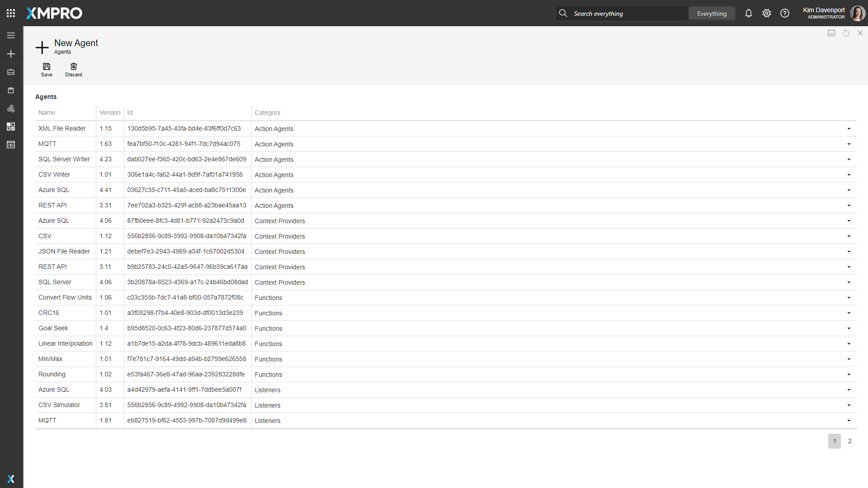Open category dropdown for Goal Seek row
Viewport: 868px width, 488px height.
click(x=849, y=328)
